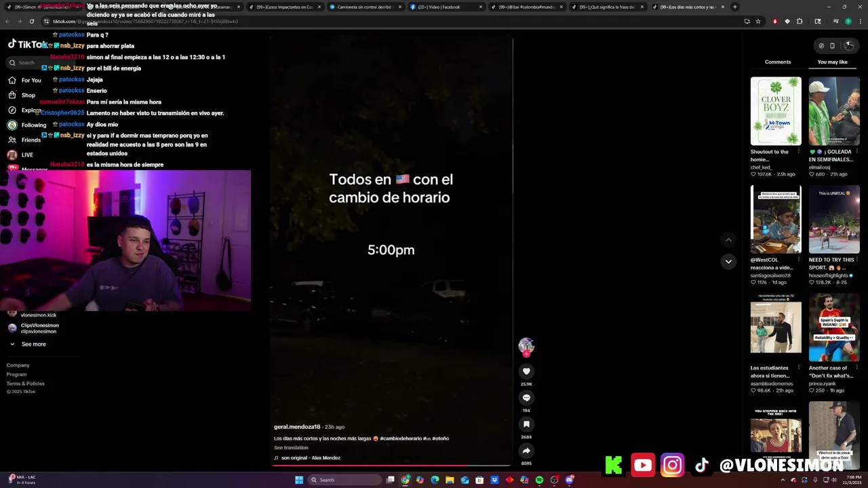
Task: Open the Windows Start menu
Action: (298, 480)
